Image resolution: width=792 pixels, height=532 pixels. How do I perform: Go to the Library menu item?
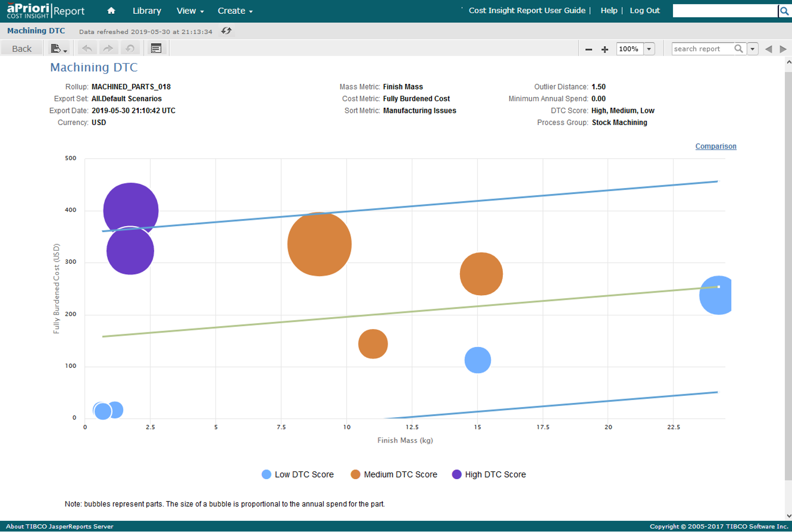point(146,11)
